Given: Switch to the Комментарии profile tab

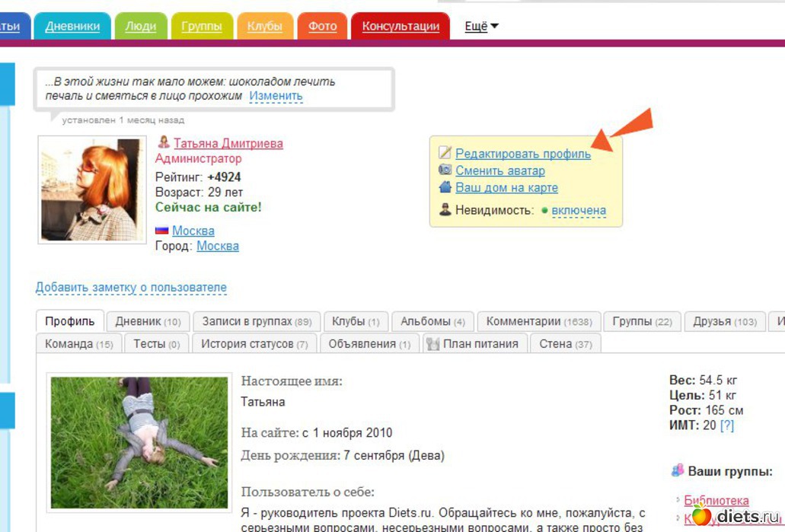Looking at the screenshot, I should (539, 322).
